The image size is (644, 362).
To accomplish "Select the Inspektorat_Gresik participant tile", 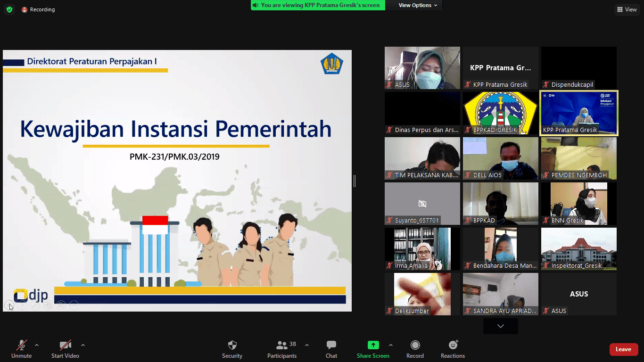I will pyautogui.click(x=578, y=249).
